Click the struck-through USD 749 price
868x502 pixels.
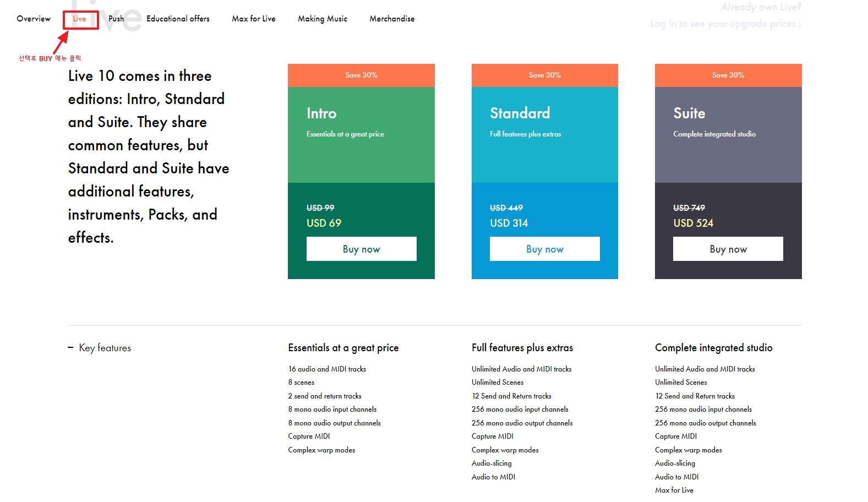(x=689, y=208)
